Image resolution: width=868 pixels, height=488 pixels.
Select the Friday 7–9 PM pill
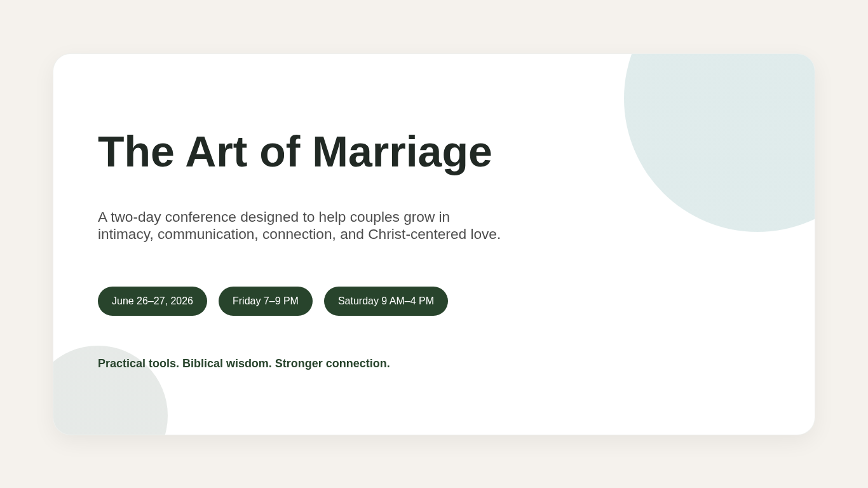pyautogui.click(x=266, y=301)
